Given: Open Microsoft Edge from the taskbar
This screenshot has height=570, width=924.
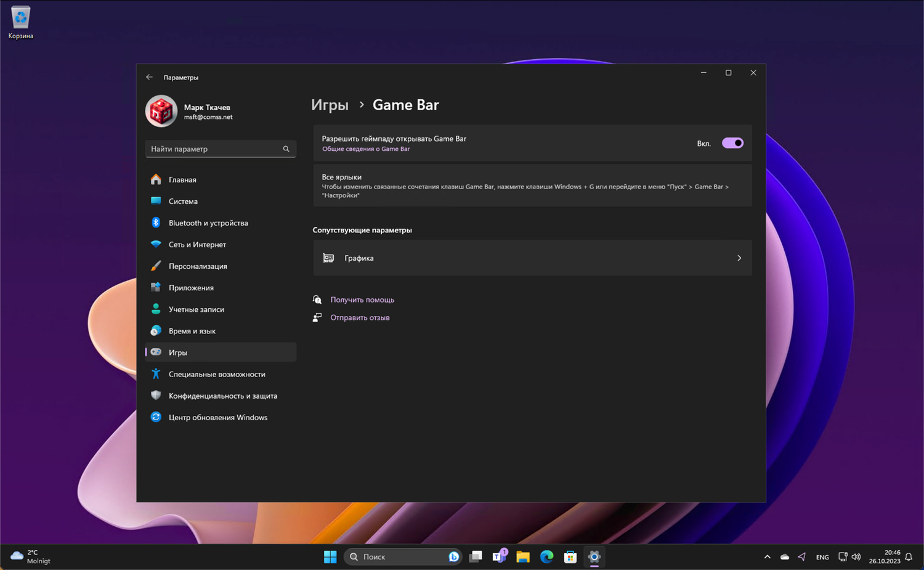Looking at the screenshot, I should [x=546, y=556].
